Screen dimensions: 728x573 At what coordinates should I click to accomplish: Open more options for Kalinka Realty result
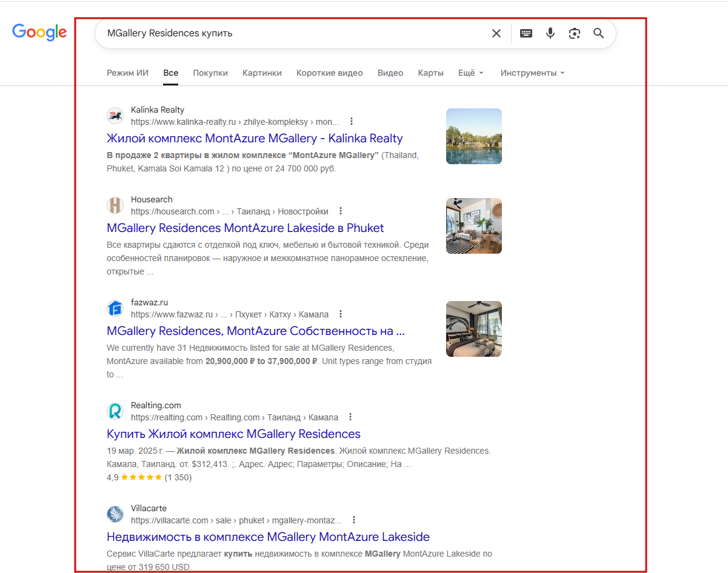coord(352,121)
